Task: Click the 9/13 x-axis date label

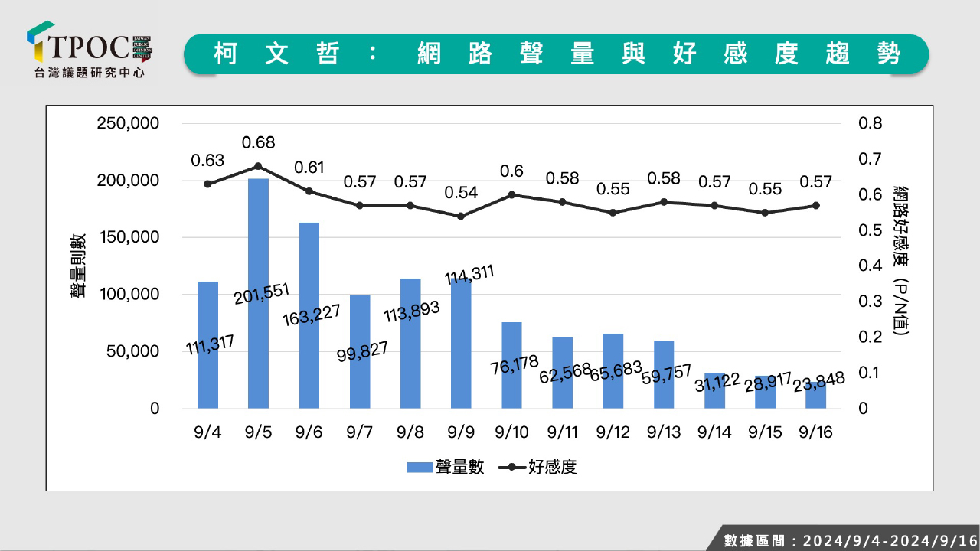Action: (x=664, y=432)
